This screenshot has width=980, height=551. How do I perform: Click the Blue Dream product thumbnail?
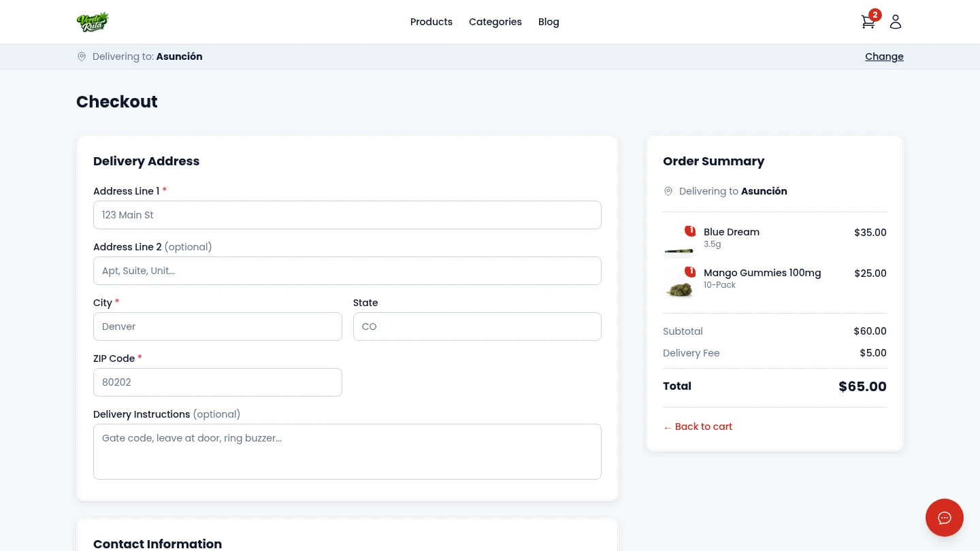tap(679, 243)
